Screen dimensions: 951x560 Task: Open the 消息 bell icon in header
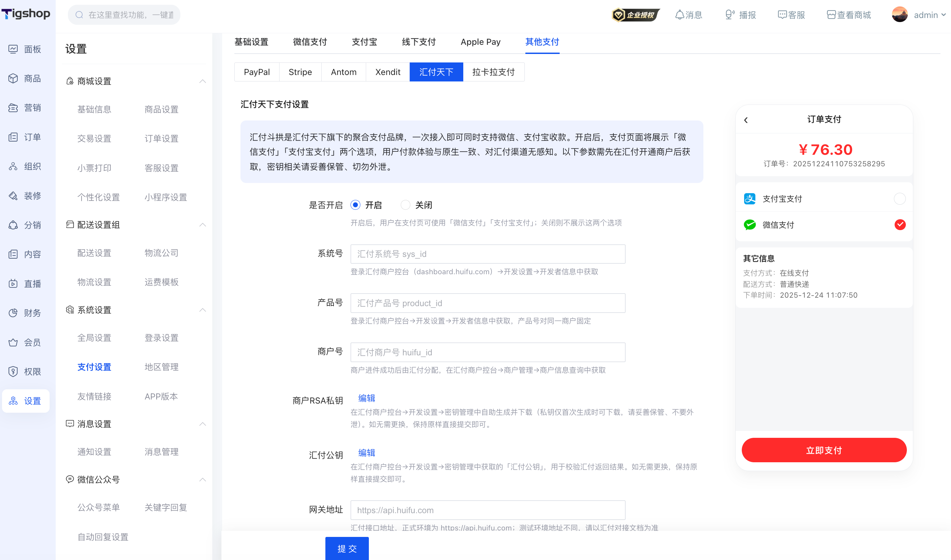[x=679, y=15]
